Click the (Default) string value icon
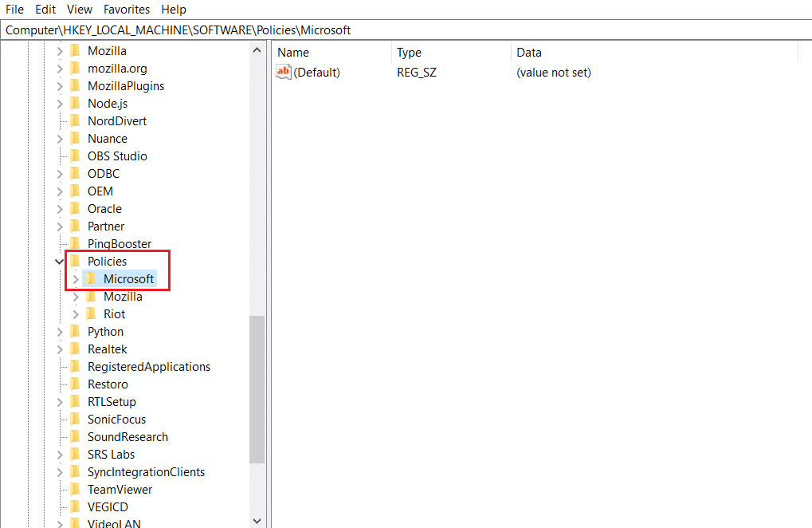 (284, 72)
